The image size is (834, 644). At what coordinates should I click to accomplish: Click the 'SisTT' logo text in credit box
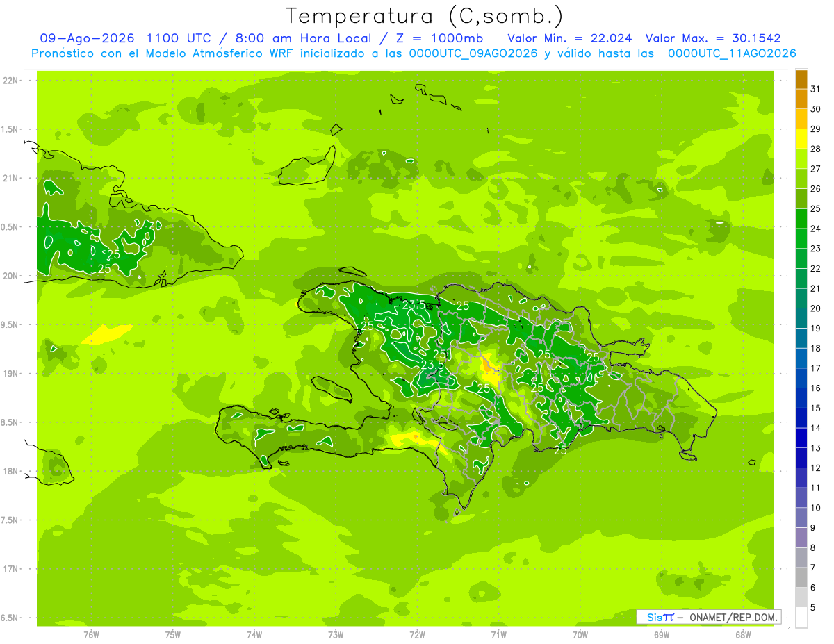[x=660, y=617]
